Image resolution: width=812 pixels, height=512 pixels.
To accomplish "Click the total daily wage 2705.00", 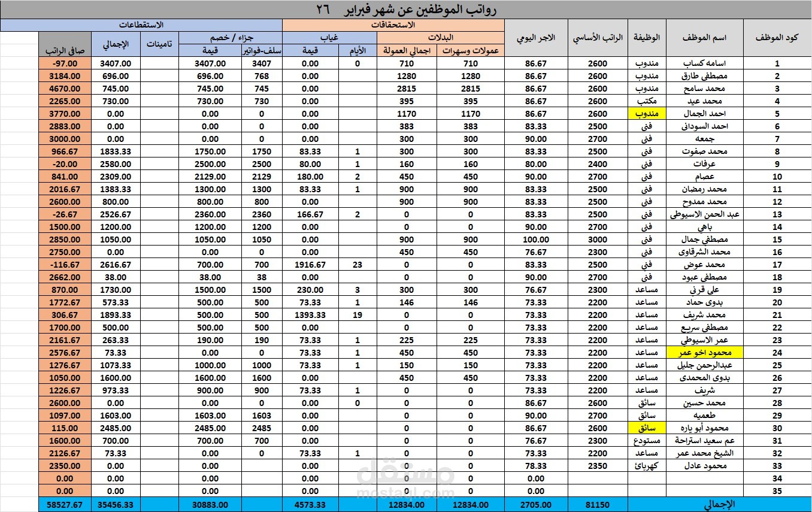I will [536, 505].
